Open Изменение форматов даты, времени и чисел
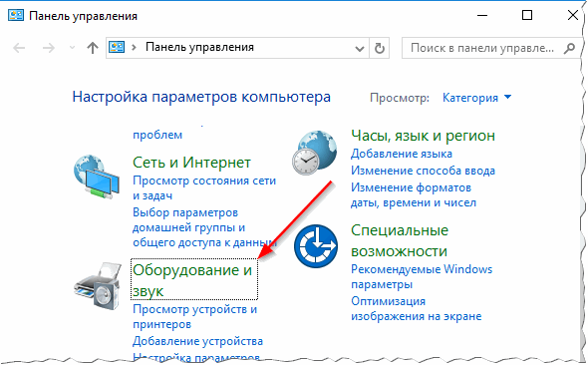Image resolution: width=588 pixels, height=365 pixels. click(x=414, y=195)
